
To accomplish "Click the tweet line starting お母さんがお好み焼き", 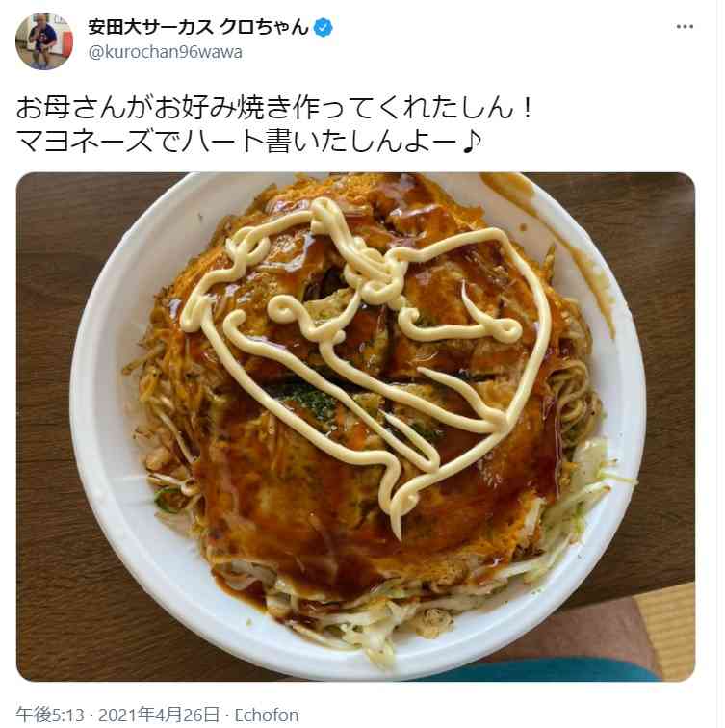I will (x=274, y=107).
